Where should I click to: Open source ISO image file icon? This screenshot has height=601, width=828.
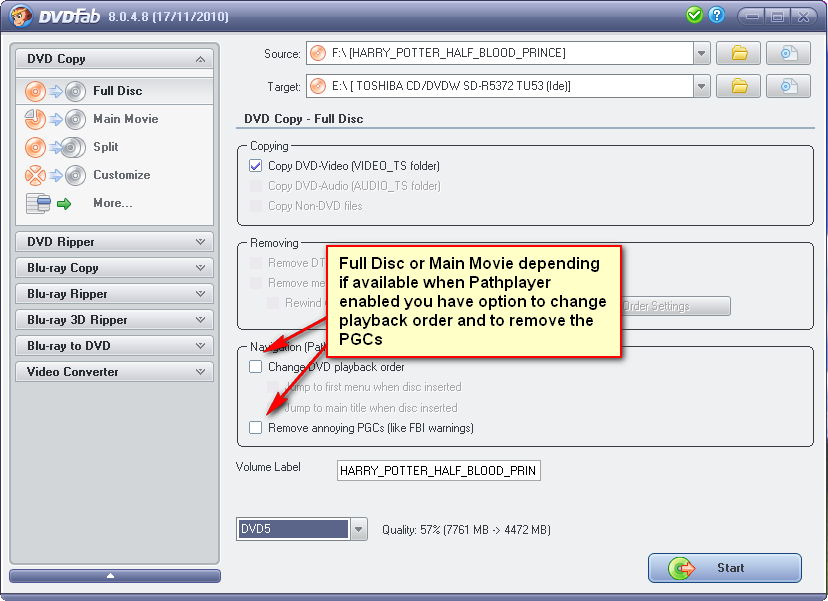tap(788, 53)
